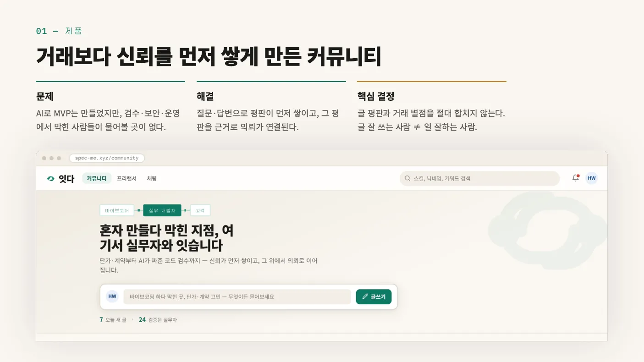The width and height of the screenshot is (644, 362).
Task: Open the notification bell
Action: [576, 178]
